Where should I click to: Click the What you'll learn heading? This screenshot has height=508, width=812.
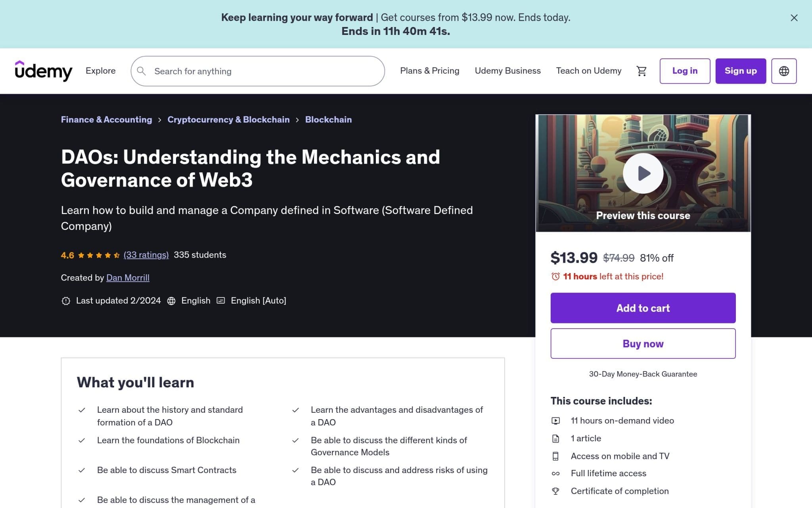135,383
